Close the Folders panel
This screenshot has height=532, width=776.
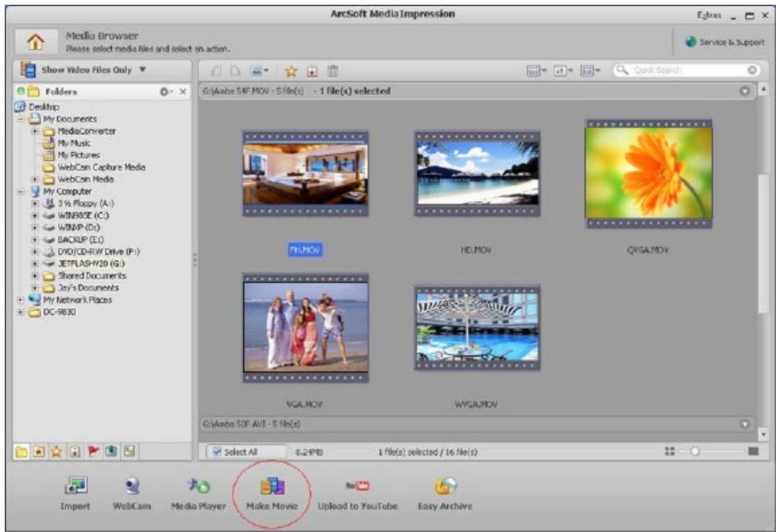point(183,92)
